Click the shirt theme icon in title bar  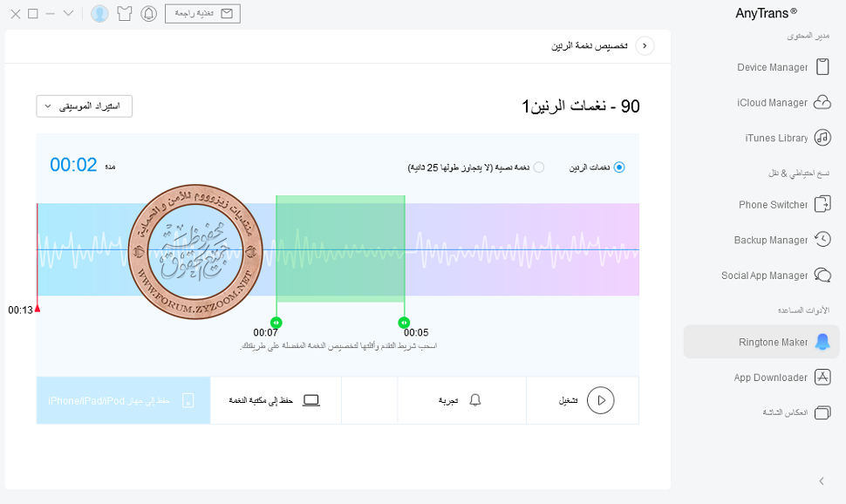[125, 14]
